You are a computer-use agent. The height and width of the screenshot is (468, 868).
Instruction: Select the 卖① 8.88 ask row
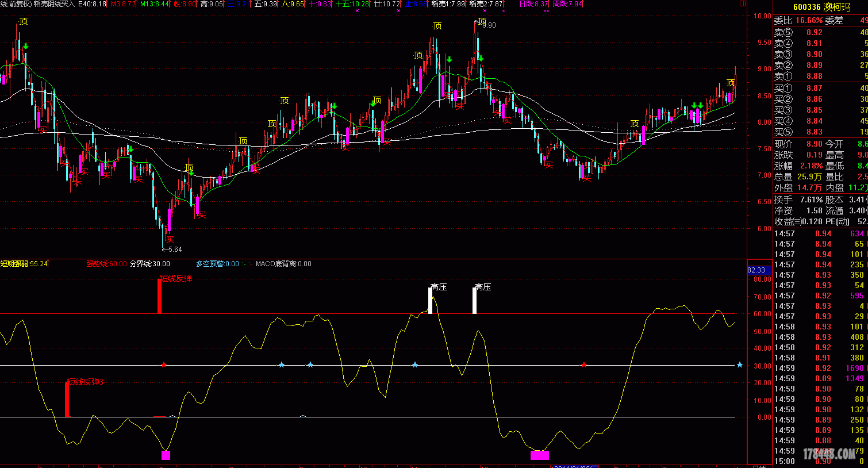(821, 76)
